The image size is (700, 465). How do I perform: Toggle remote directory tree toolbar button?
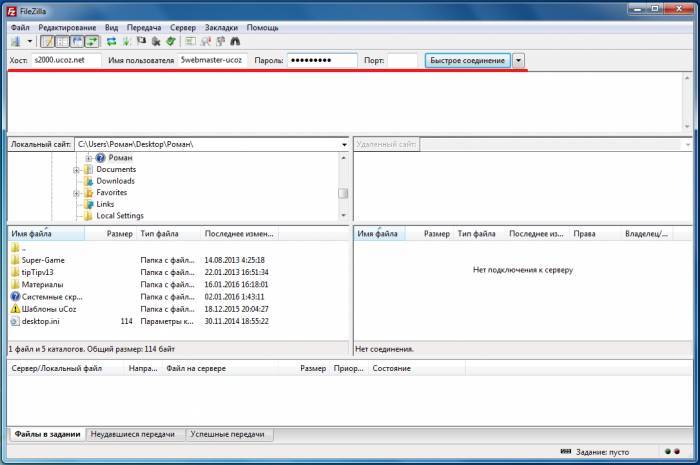(77, 42)
